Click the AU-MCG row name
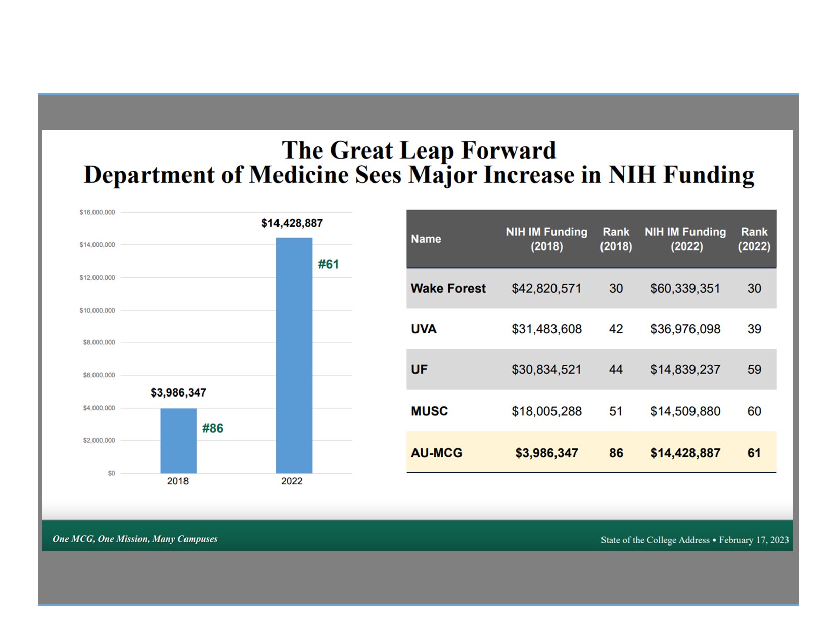Image resolution: width=834 pixels, height=644 pixels. tap(437, 453)
